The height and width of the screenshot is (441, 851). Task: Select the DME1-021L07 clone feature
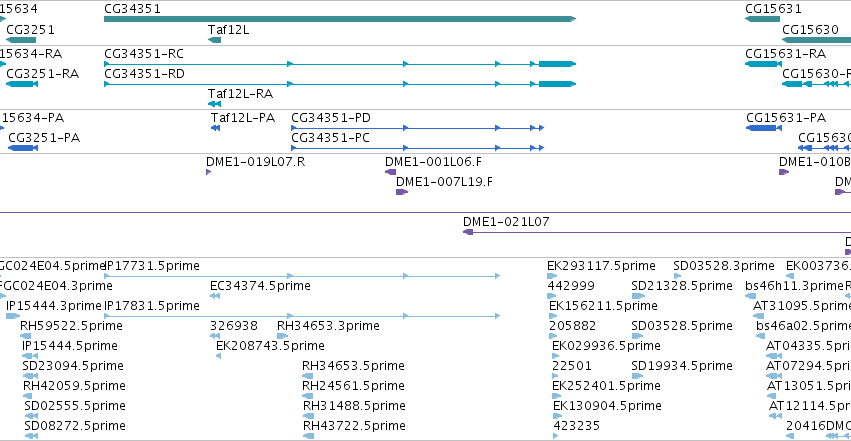[657, 232]
